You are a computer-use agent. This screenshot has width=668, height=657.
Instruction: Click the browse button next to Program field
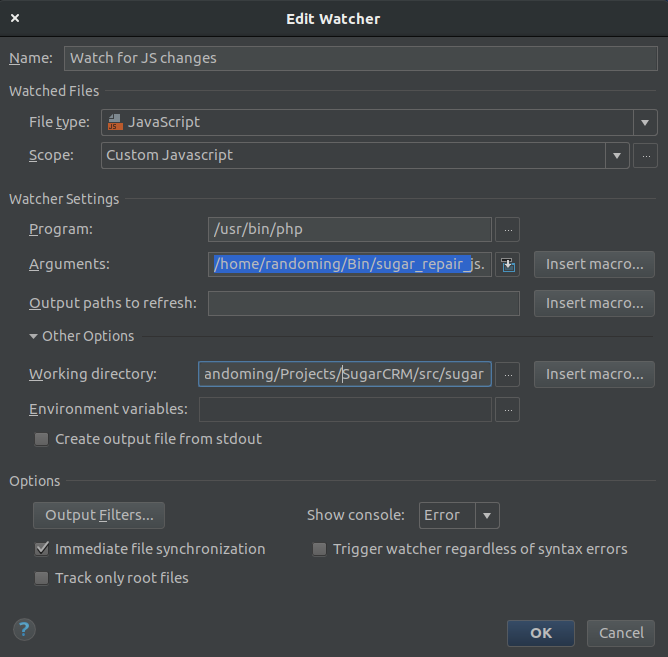point(508,230)
